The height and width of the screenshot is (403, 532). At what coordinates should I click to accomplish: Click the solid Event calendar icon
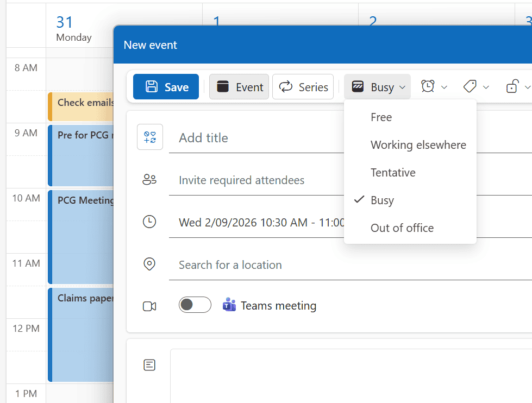click(223, 86)
